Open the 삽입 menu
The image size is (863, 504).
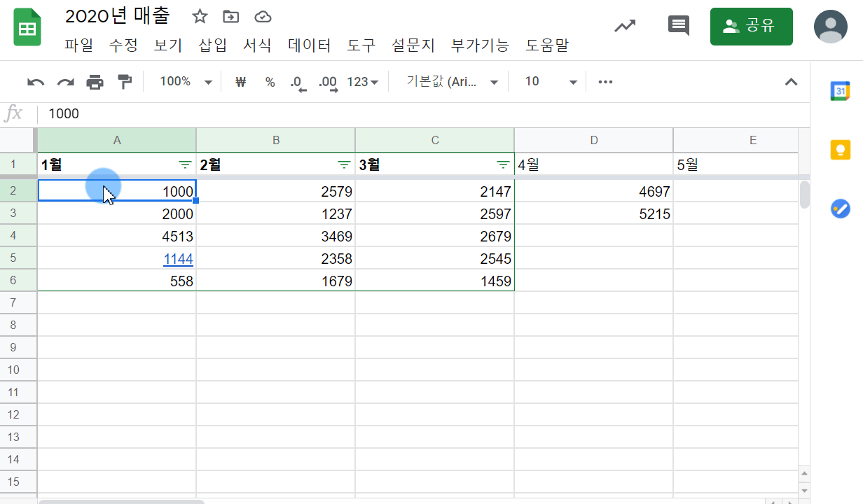point(213,45)
